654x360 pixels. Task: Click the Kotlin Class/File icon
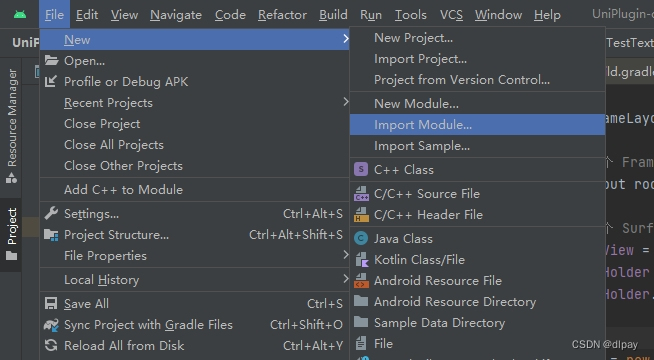point(362,259)
